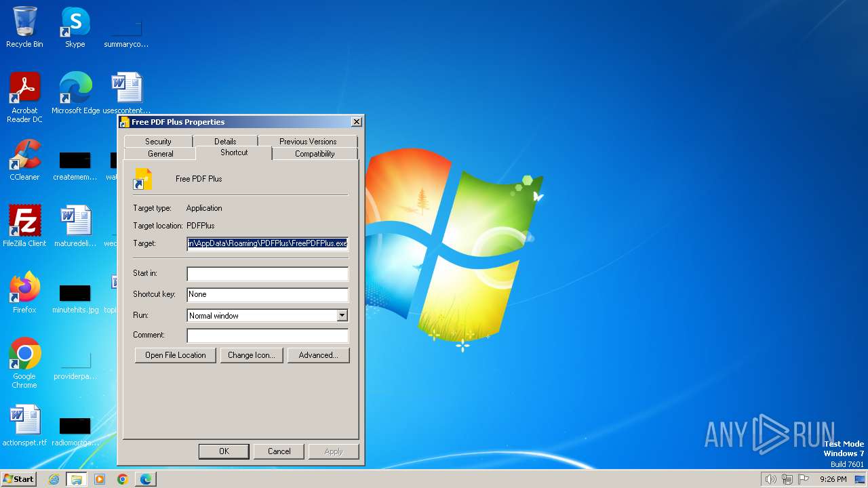The height and width of the screenshot is (488, 868).
Task: Switch to the Security tab
Action: click(158, 141)
